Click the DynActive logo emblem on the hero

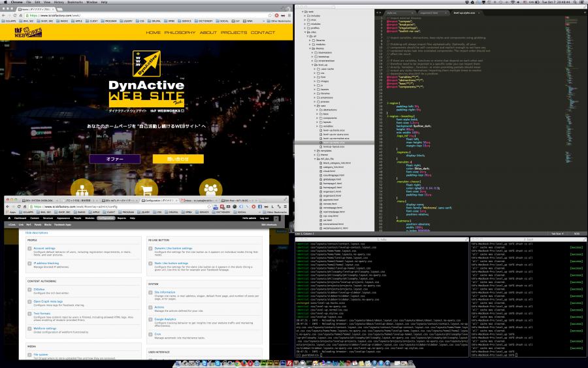tap(146, 64)
